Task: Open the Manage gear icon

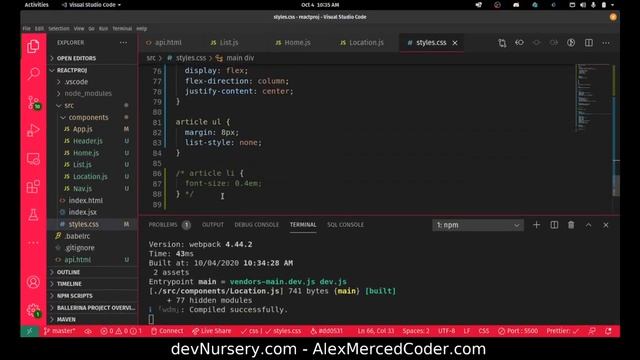Action: coord(33,311)
